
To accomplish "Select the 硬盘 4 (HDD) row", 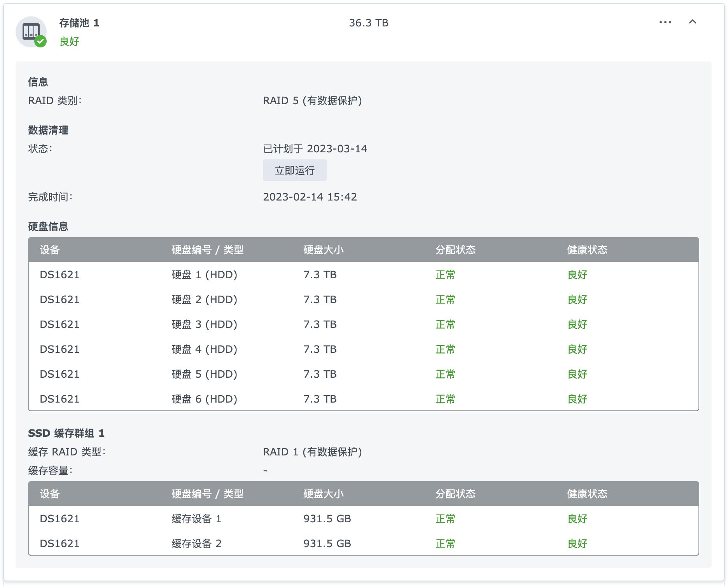I will (x=205, y=349).
